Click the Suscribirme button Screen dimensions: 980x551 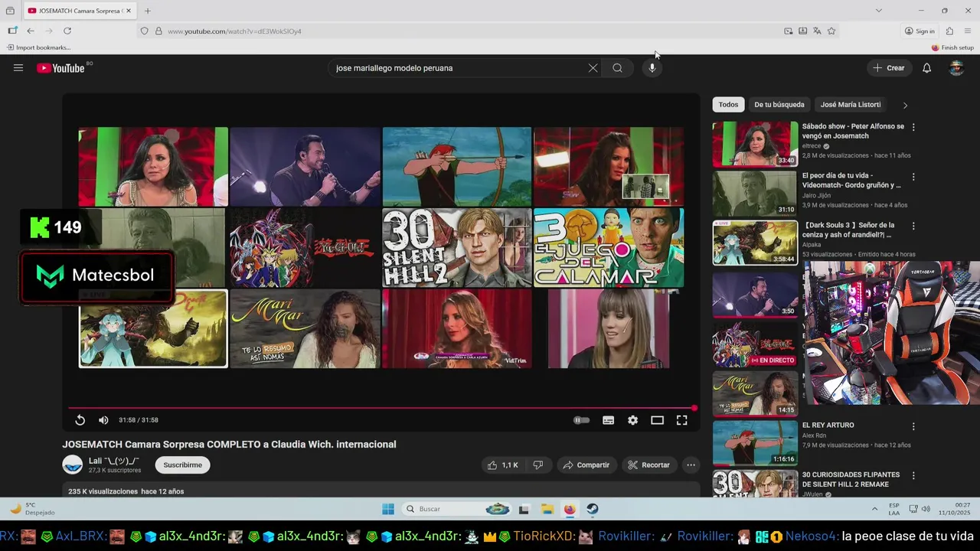(182, 465)
